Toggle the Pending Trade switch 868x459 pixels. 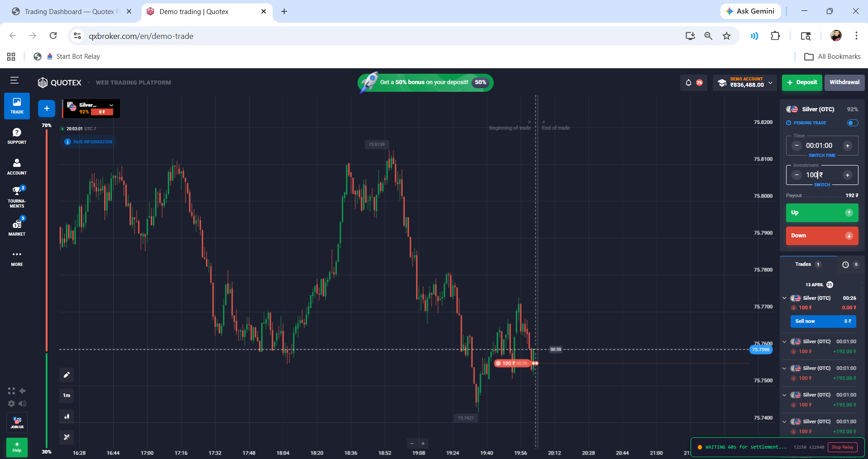pyautogui.click(x=853, y=123)
